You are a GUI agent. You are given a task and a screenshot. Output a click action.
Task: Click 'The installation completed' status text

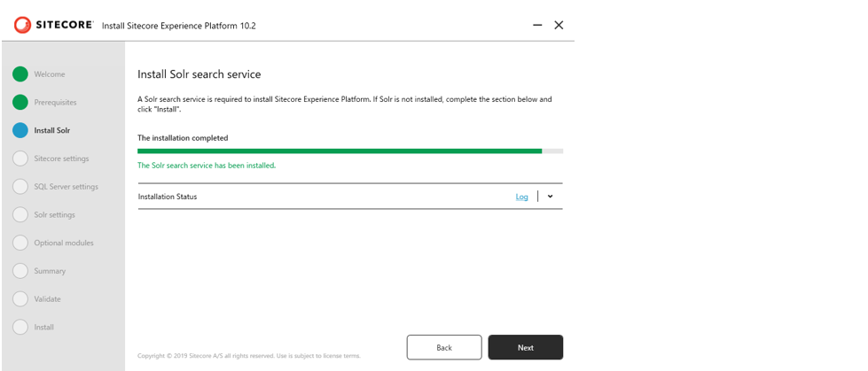[183, 138]
